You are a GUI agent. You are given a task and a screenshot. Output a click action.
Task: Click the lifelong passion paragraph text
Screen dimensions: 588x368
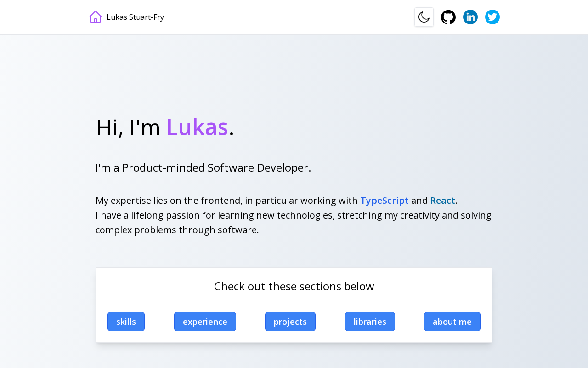[x=294, y=215]
